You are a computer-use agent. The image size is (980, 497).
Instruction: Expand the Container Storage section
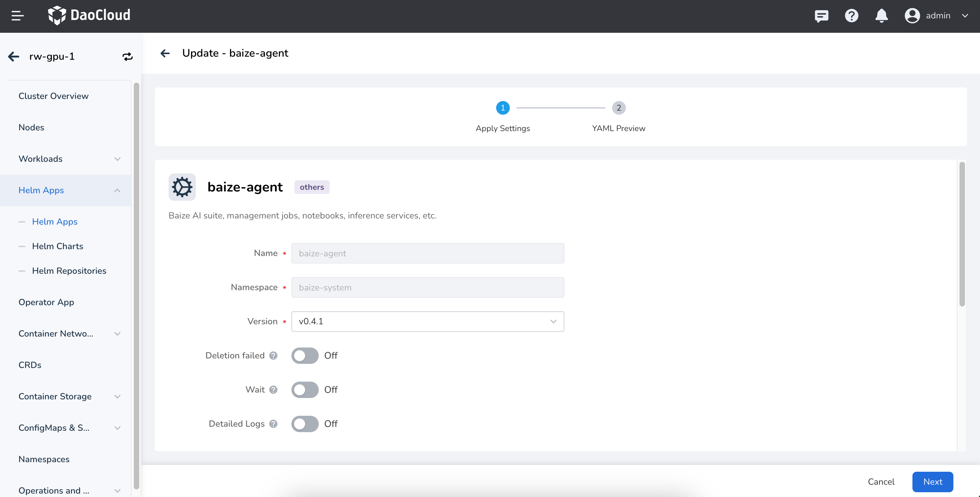coord(69,397)
